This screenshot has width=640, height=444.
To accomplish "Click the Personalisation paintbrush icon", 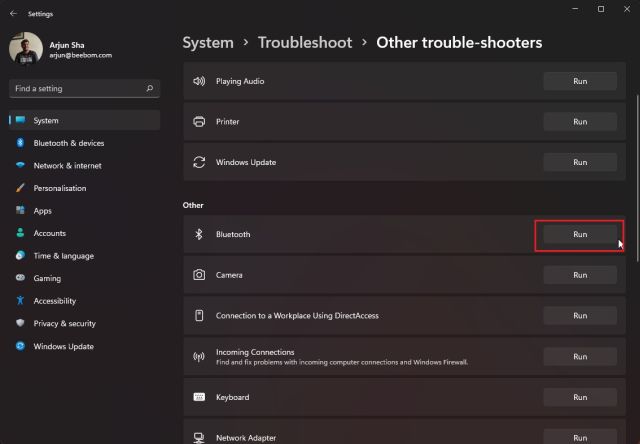I will point(20,188).
